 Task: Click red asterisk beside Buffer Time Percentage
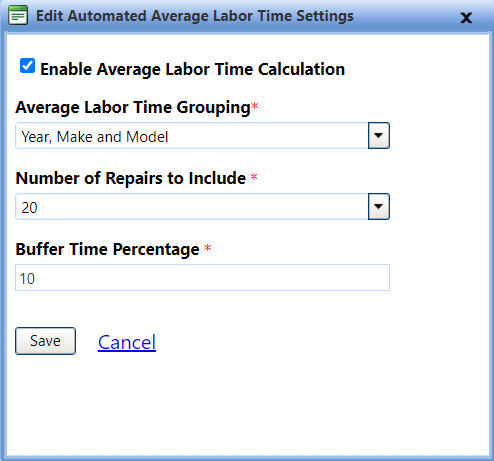point(208,248)
